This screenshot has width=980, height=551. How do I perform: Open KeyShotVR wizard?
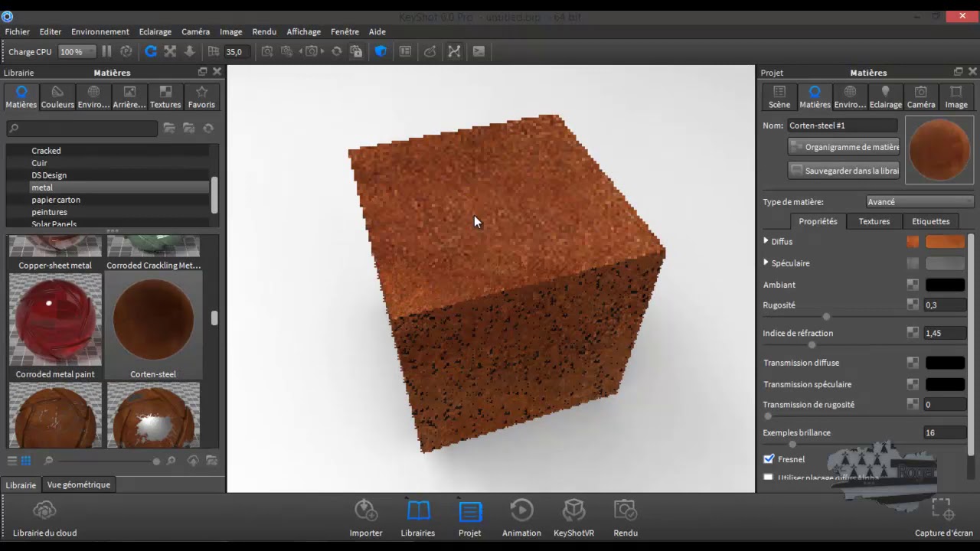tap(573, 518)
